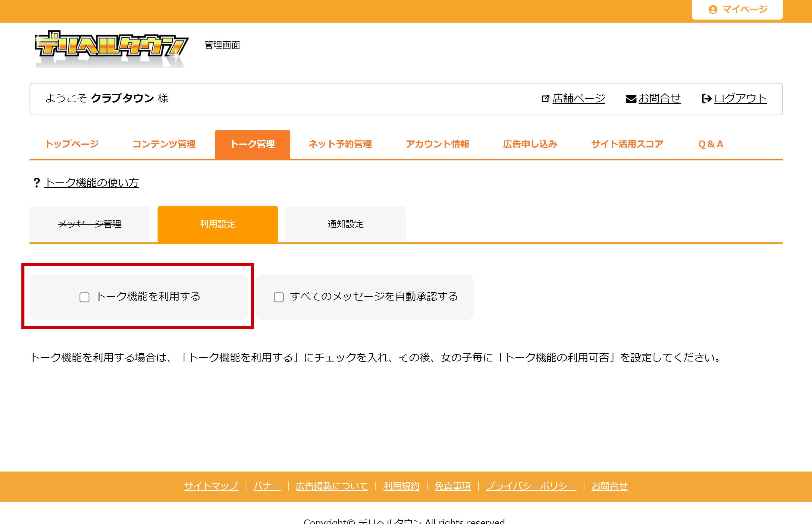Click the My Page user icon

[713, 10]
